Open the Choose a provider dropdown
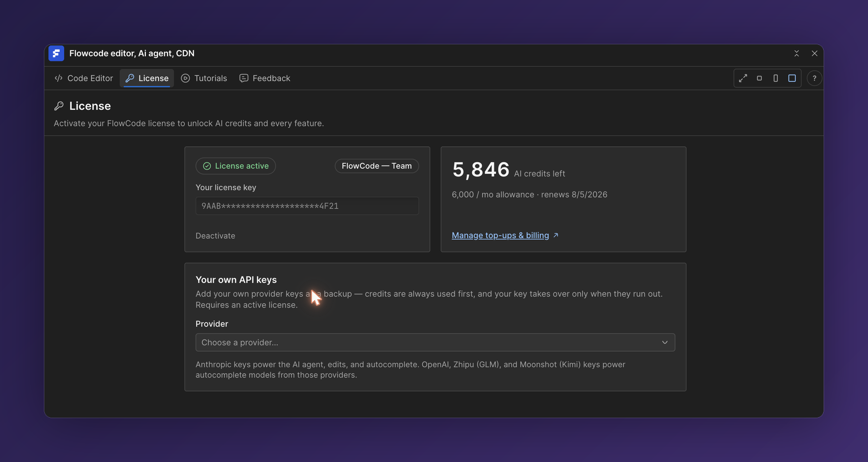Viewport: 868px width, 462px height. [435, 343]
